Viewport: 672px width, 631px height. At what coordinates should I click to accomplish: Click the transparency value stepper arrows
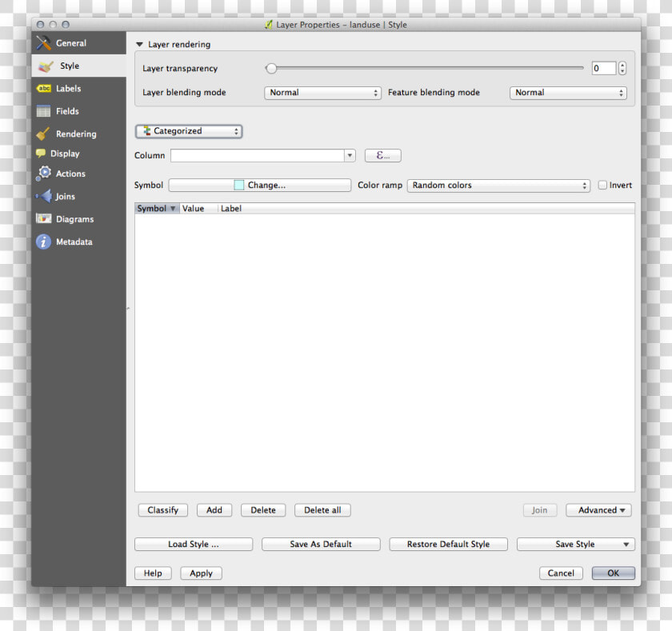(622, 68)
